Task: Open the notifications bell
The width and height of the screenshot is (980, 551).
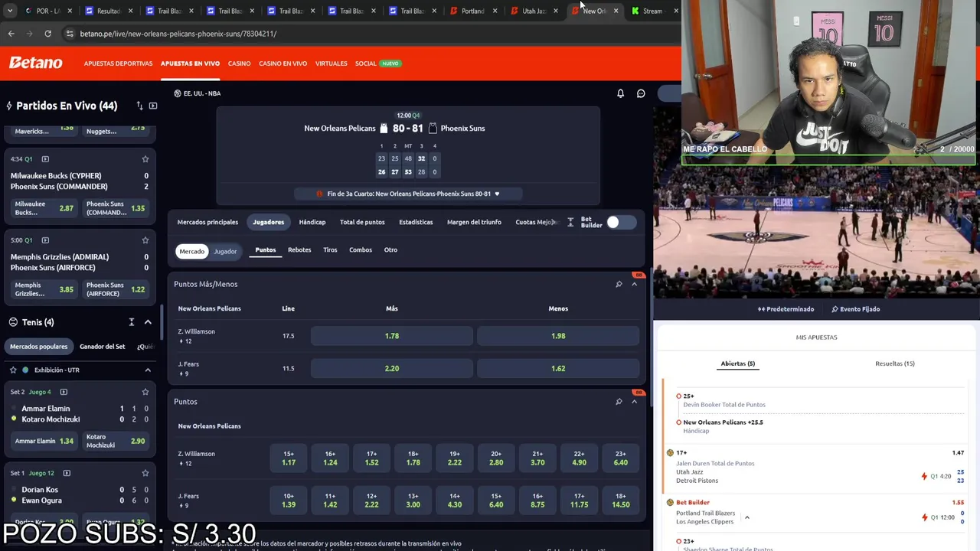Action: [620, 93]
